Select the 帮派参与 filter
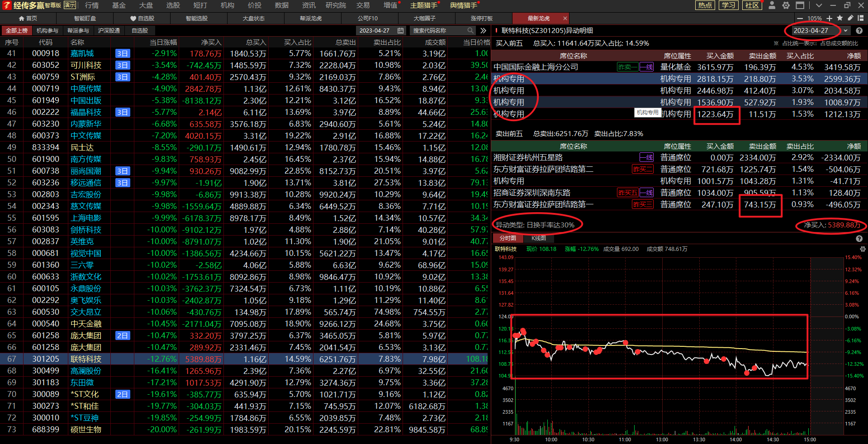 [78, 31]
